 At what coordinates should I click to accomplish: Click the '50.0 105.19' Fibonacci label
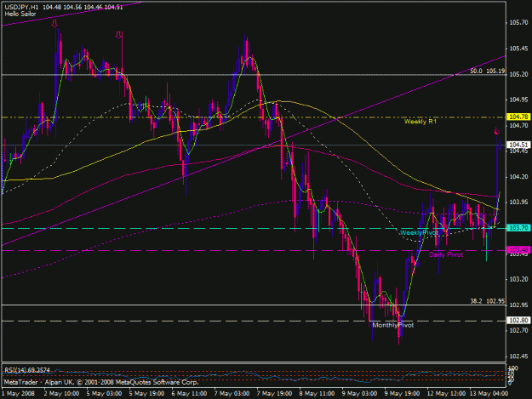[x=488, y=71]
